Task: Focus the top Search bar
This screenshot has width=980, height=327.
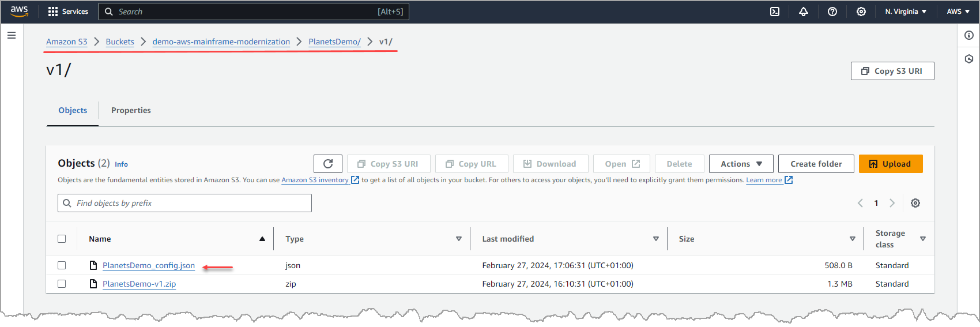Action: point(254,12)
